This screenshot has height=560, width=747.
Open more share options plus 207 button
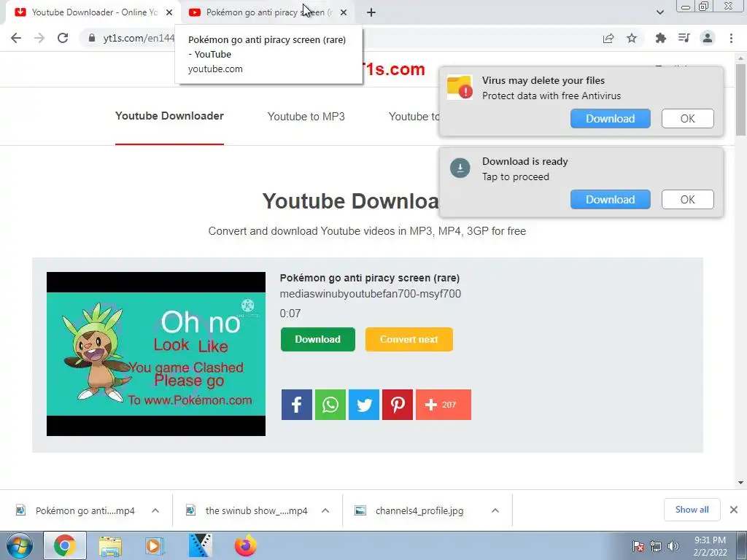(444, 405)
